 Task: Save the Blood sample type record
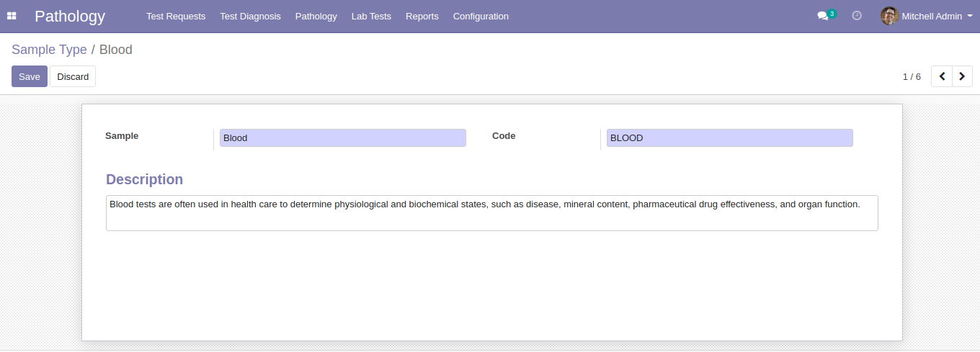[30, 76]
